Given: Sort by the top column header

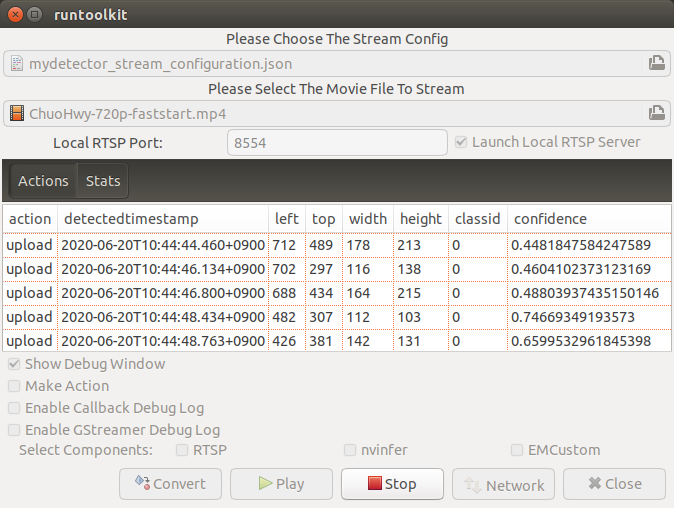Looking at the screenshot, I should tap(324, 219).
